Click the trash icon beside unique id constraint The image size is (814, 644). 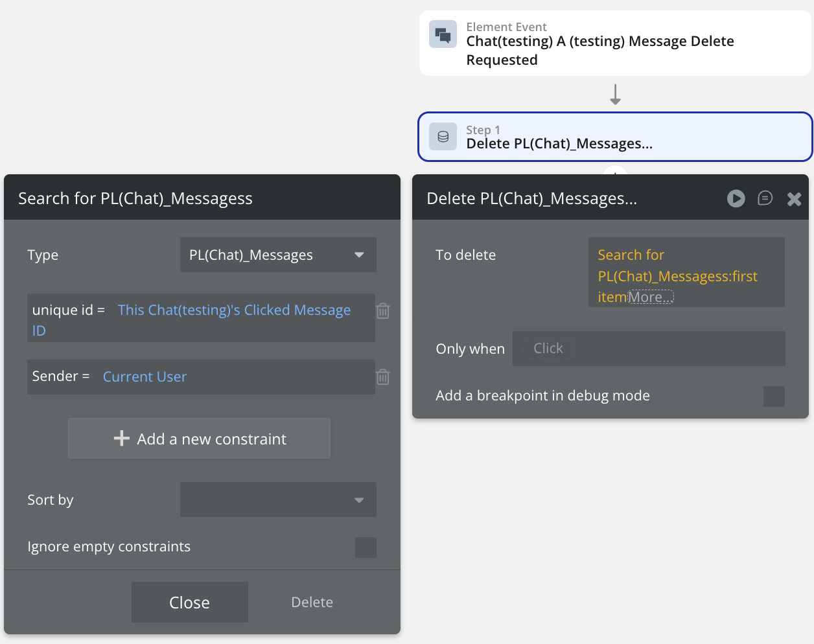tap(383, 311)
